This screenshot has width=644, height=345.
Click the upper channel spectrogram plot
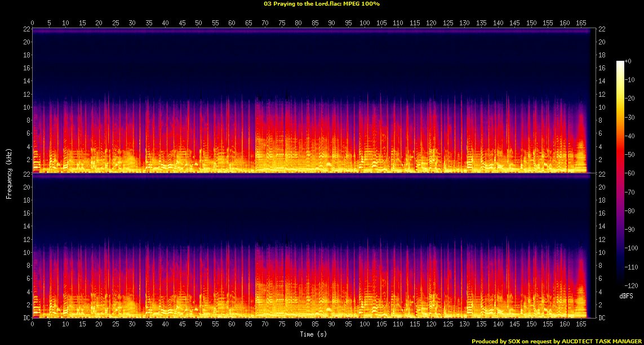310,100
